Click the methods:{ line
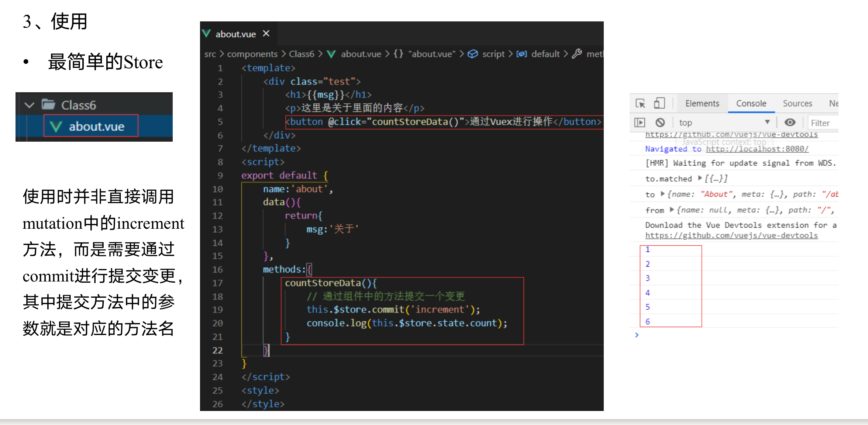868x425 pixels. [x=287, y=269]
